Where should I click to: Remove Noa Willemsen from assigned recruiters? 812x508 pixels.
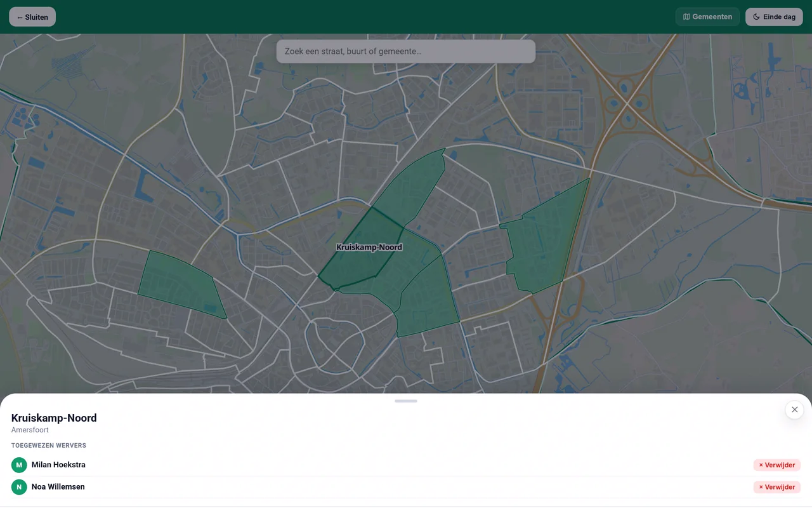tap(777, 487)
